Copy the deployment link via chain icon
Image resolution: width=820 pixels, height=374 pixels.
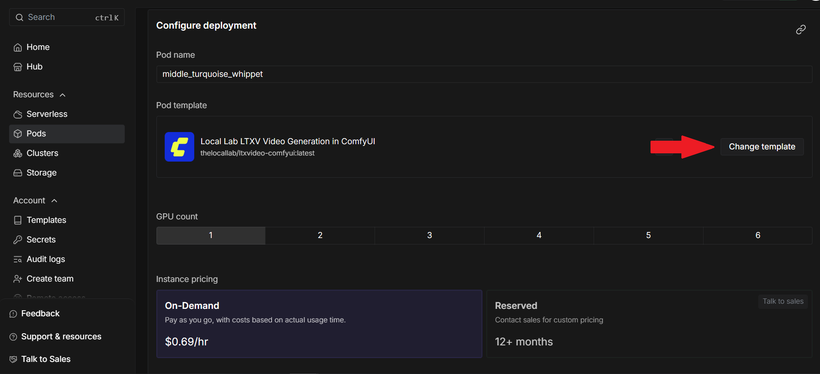click(x=801, y=30)
